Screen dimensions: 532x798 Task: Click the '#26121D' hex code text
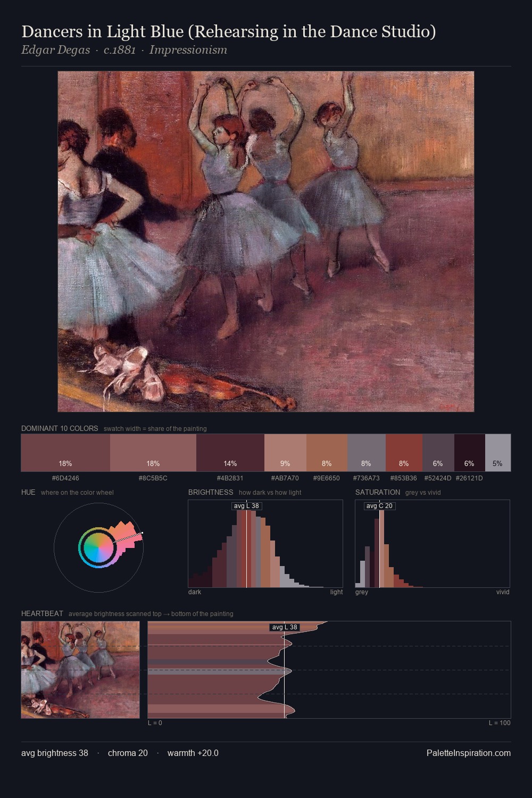[469, 478]
